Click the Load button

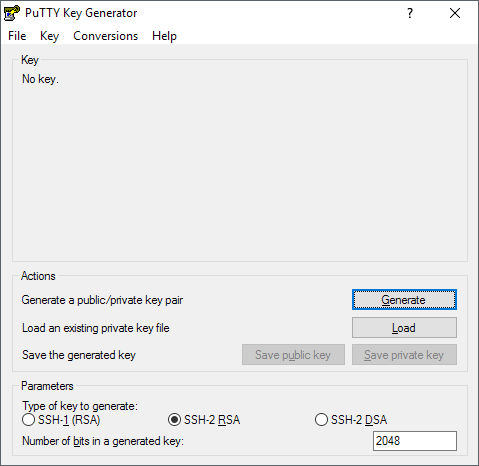404,328
